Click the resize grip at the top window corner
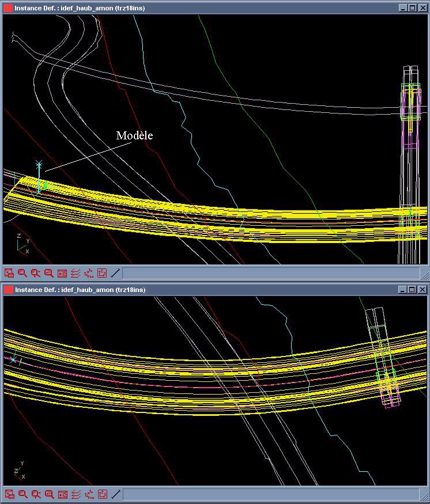The image size is (430, 504). point(425,275)
